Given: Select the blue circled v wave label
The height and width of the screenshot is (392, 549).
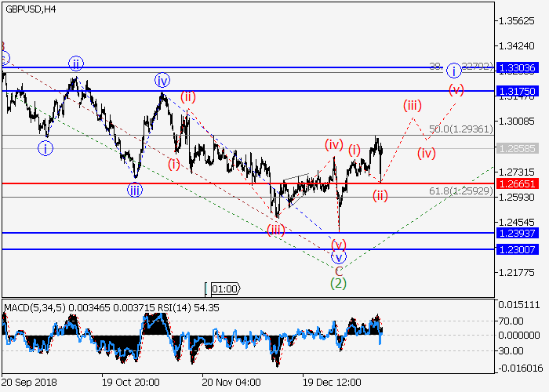Looking at the screenshot, I should point(338,257).
